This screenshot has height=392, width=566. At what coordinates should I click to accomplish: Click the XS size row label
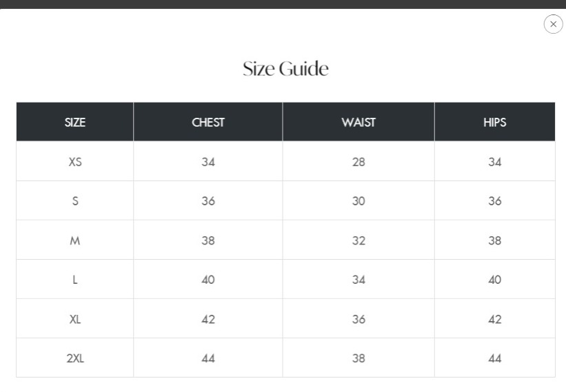(x=75, y=162)
